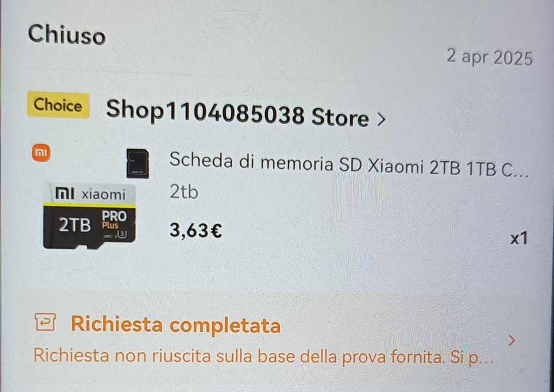Tap the Chiuso order status label
The image size is (554, 392).
[x=67, y=35]
